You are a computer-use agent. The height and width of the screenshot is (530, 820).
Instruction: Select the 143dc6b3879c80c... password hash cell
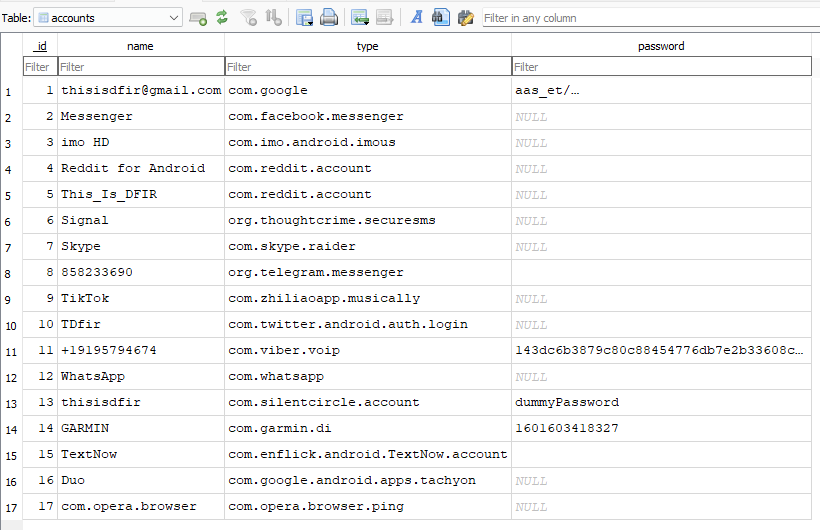661,351
